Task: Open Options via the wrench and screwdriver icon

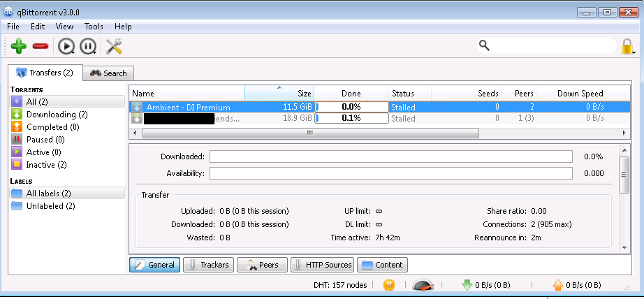Action: tap(114, 46)
